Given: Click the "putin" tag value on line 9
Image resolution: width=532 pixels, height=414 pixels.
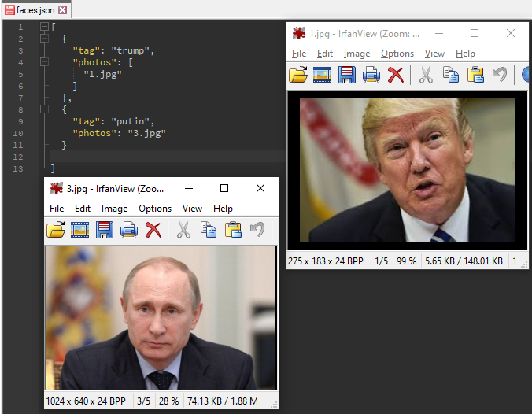Looking at the screenshot, I should [x=131, y=121].
